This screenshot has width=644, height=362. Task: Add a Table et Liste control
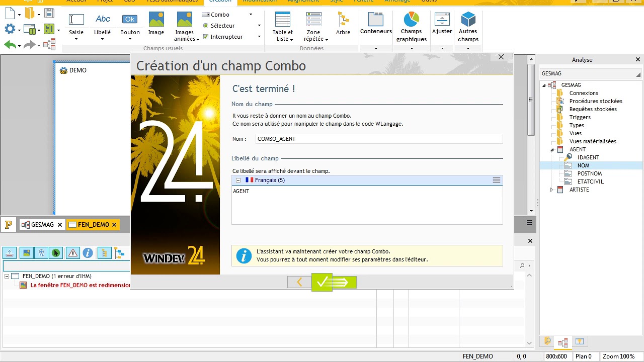pyautogui.click(x=283, y=27)
